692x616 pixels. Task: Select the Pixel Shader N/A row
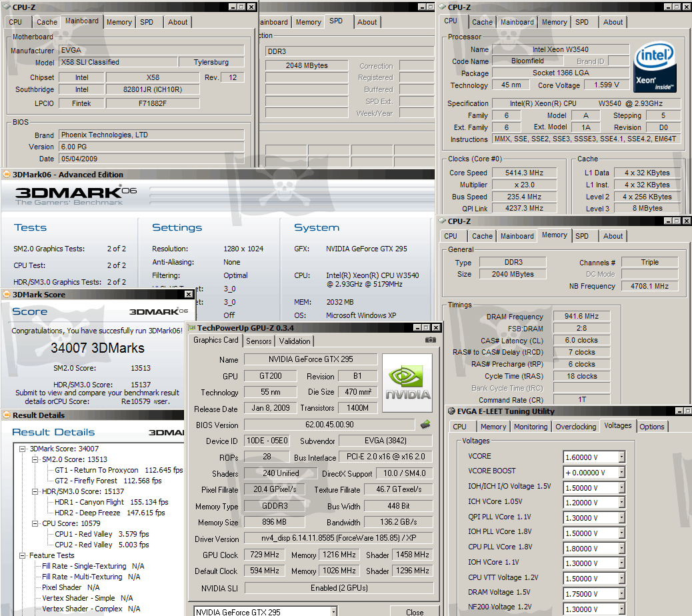pos(71,587)
